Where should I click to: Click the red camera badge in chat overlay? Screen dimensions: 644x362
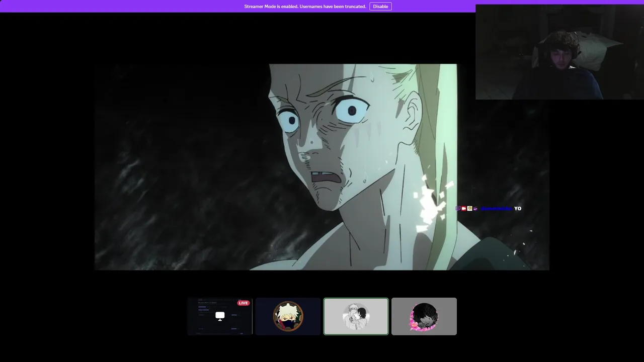[464, 208]
